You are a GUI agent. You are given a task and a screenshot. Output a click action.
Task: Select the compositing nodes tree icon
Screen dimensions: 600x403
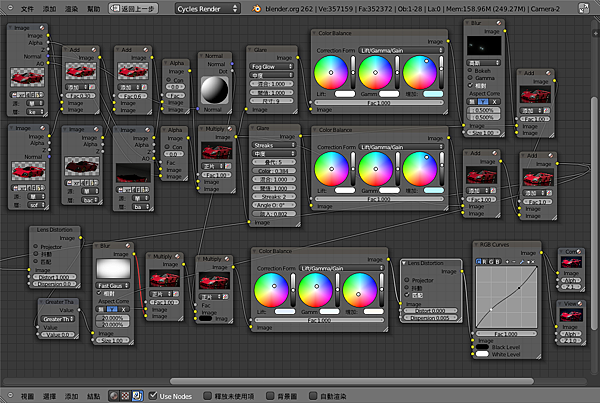[x=137, y=396]
